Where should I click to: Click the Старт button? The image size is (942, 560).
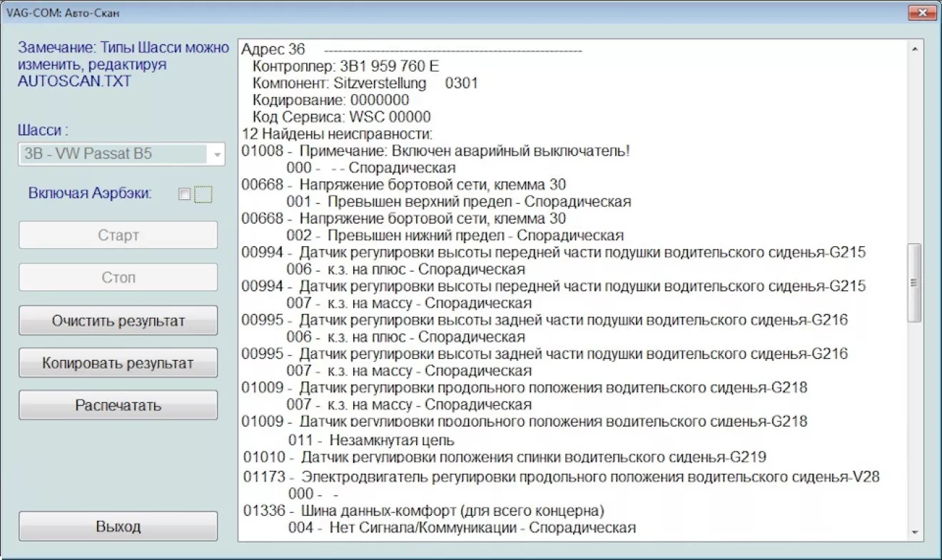pyautogui.click(x=118, y=235)
